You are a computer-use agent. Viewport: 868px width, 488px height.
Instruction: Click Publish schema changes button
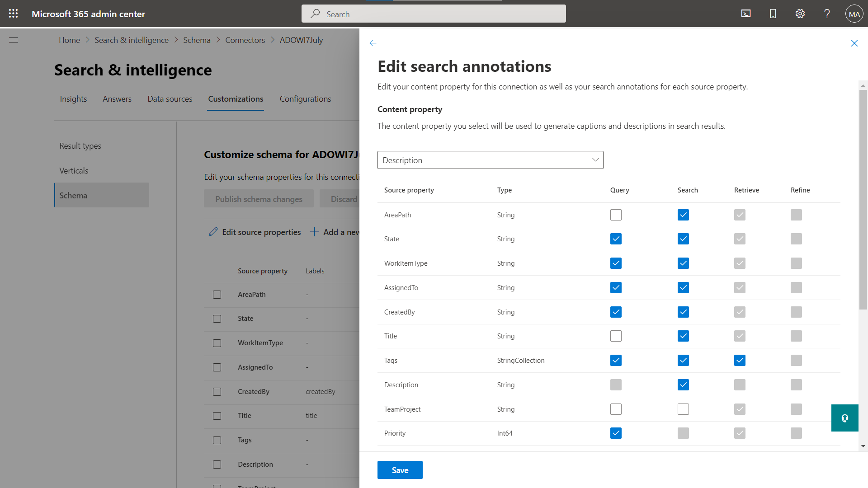(259, 198)
